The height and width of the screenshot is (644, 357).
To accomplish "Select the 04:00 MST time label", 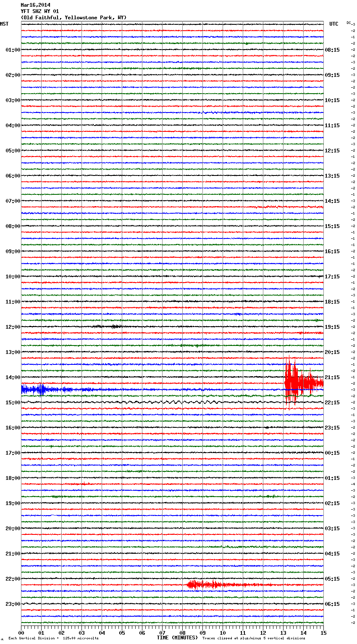I will (13, 126).
